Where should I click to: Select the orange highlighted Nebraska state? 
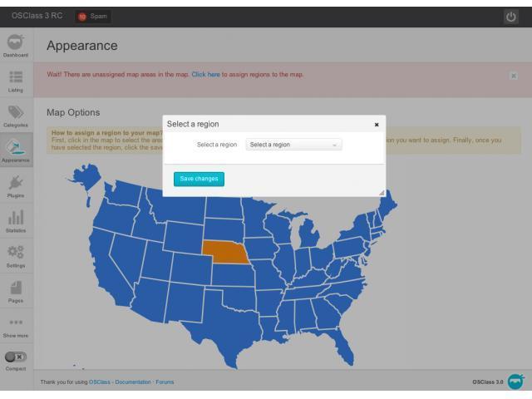tap(224, 252)
